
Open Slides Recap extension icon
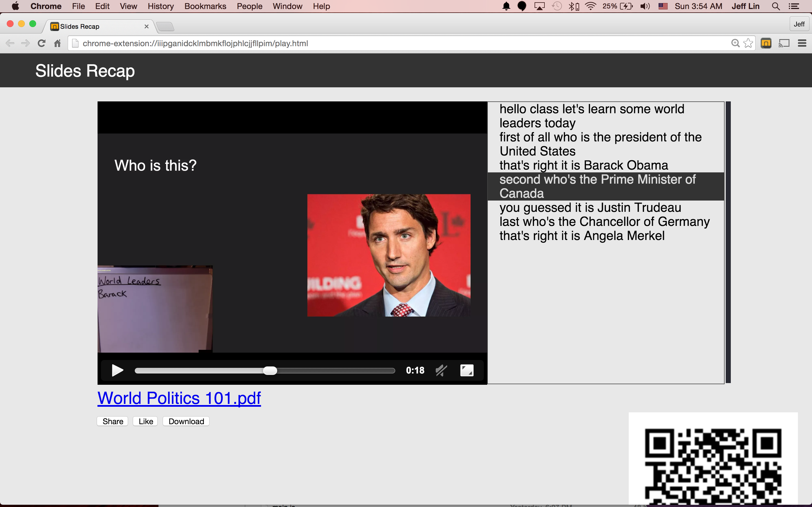coord(766,43)
